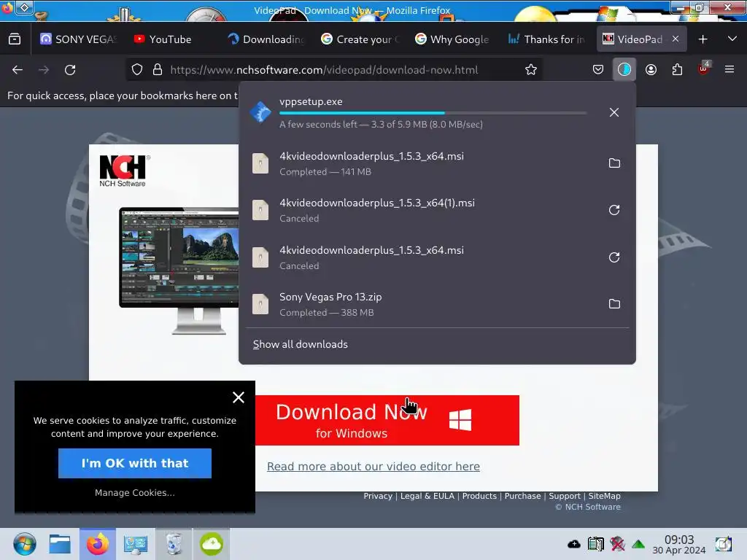Click the tracking protection shield icon
Image resolution: width=747 pixels, height=560 pixels.
pos(137,69)
